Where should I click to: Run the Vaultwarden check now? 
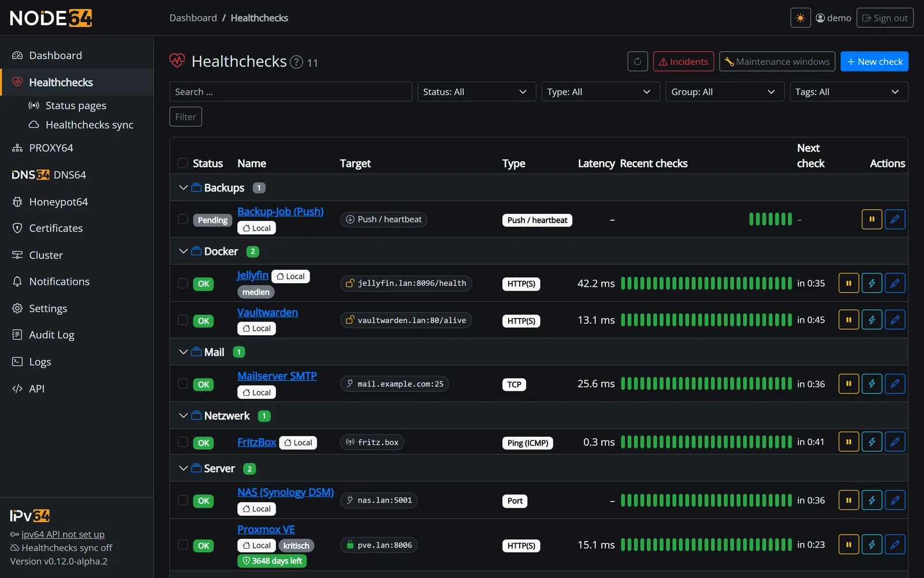[872, 320]
